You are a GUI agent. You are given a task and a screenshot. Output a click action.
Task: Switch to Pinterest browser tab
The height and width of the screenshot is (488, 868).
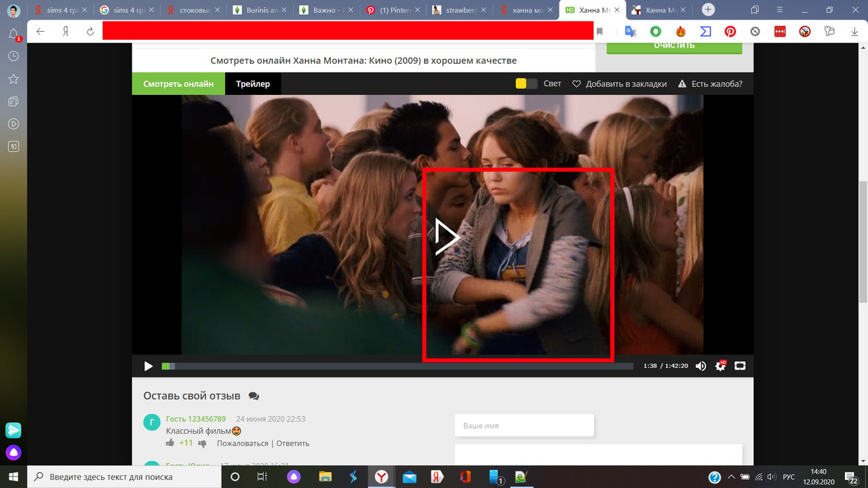[393, 10]
